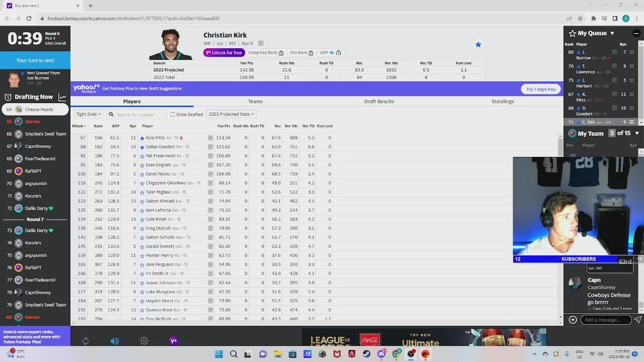Open the player note icon for Evan Engram
The height and width of the screenshot is (362, 644).
pyautogui.click(x=210, y=165)
